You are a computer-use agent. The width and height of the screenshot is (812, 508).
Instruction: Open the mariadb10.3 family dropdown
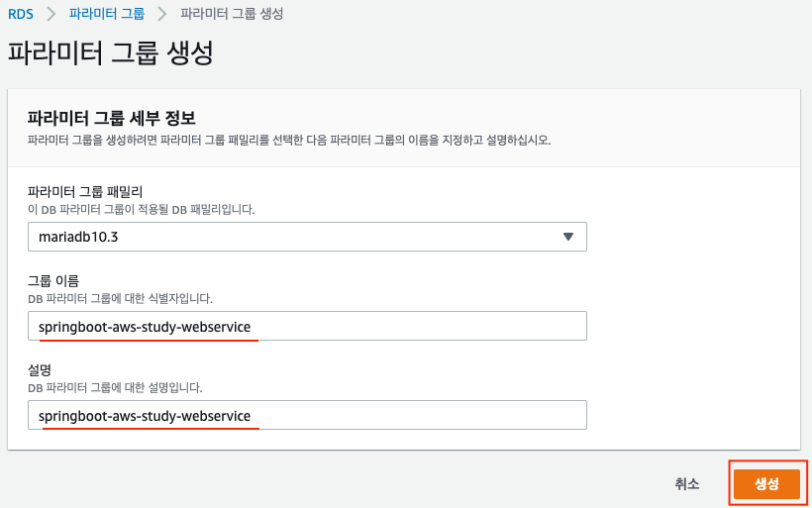307,237
